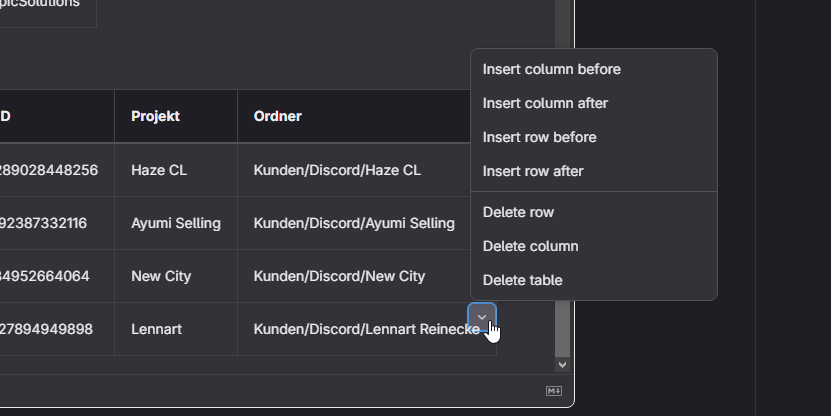The width and height of the screenshot is (831, 416).
Task: Click the Kunden/Discord/New City cell
Action: click(x=339, y=276)
